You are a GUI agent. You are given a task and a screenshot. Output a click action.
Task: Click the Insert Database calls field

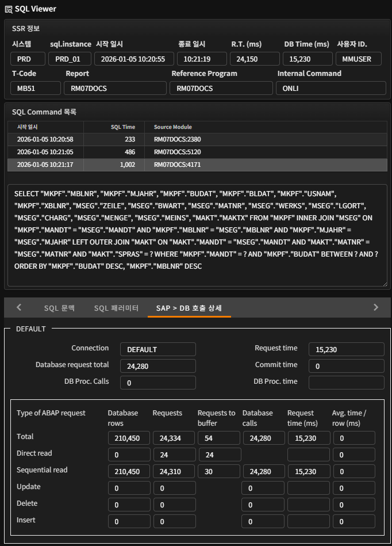[x=263, y=522]
